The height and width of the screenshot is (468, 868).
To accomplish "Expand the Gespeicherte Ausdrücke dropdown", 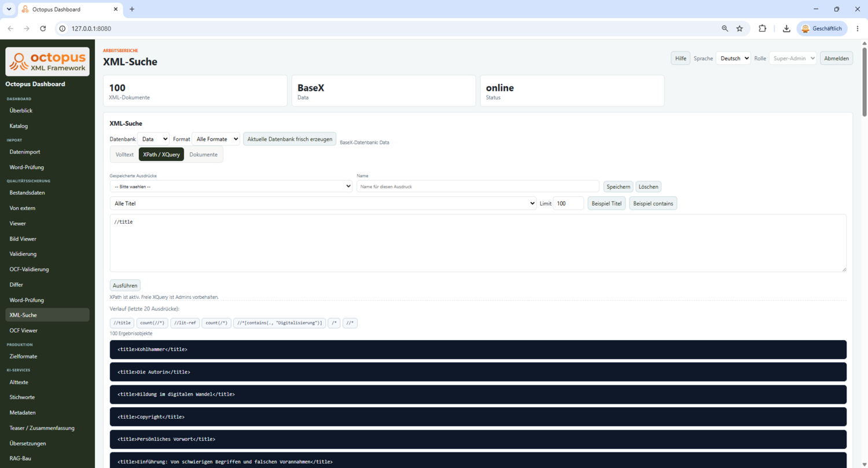I will pos(231,187).
